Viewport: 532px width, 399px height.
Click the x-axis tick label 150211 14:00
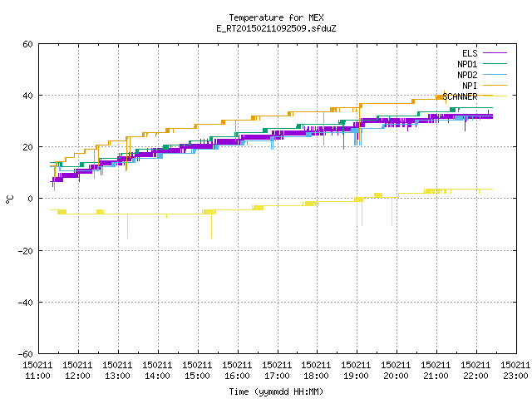click(x=157, y=371)
